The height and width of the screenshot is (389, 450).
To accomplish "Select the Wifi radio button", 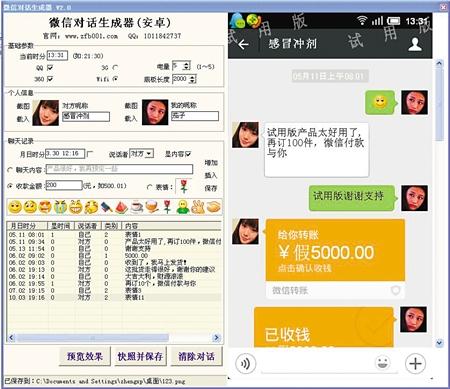I will coord(115,79).
